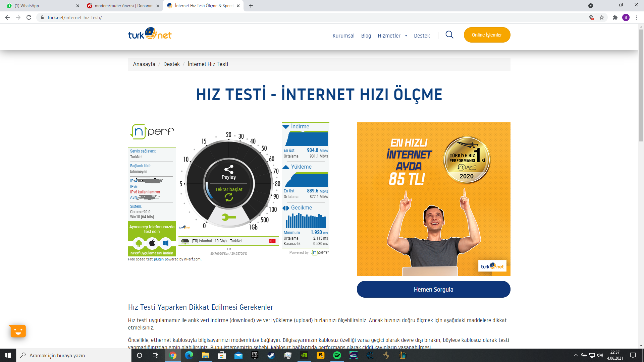This screenshot has height=362, width=644.
Task: Reload the page
Action: (29, 17)
